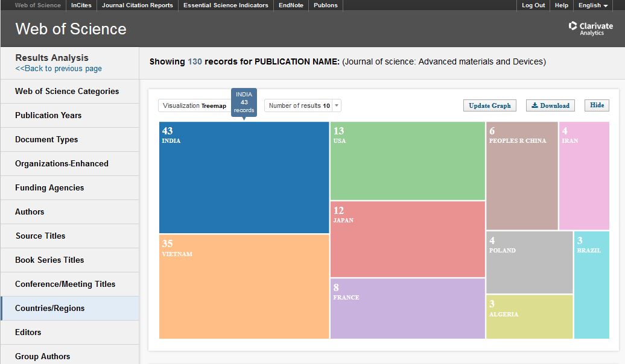Hide the visualization panel
The image size is (625, 364).
(597, 105)
